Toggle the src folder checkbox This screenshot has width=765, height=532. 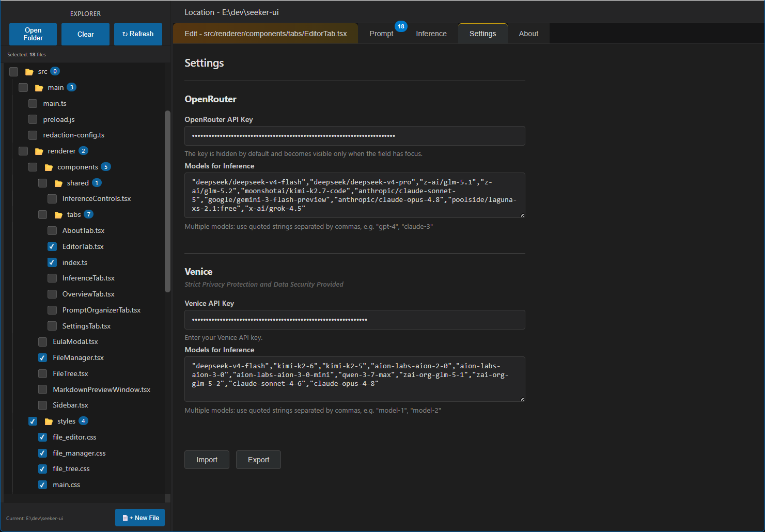pos(13,72)
